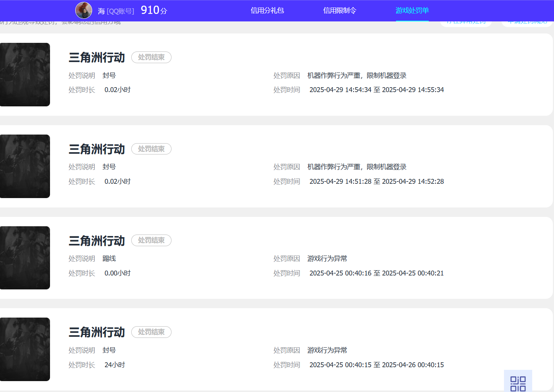Click 处罚结束 badge on the 24小时 card

151,332
